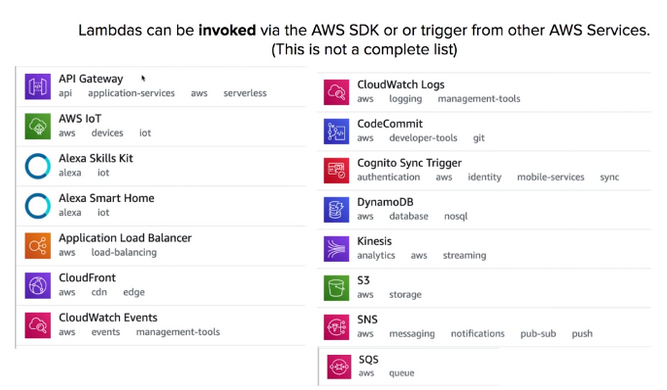Screen dimensions: 667x390
Task: Select the SNS notifications icon
Action: click(x=336, y=327)
